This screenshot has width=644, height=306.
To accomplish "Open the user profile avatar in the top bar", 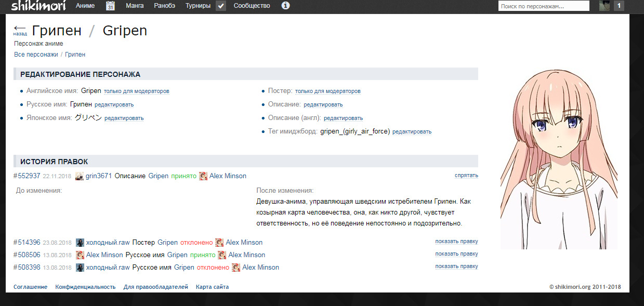I will point(604,6).
